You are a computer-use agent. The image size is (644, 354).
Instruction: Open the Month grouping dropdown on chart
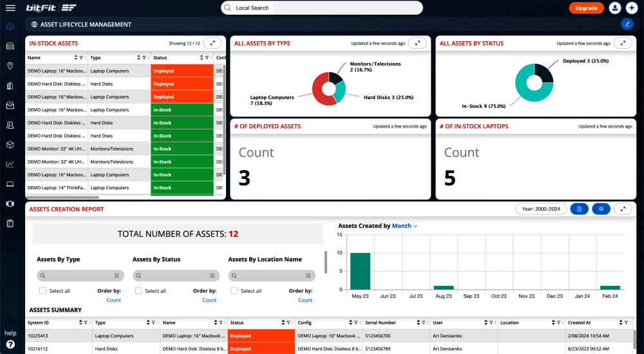(404, 226)
